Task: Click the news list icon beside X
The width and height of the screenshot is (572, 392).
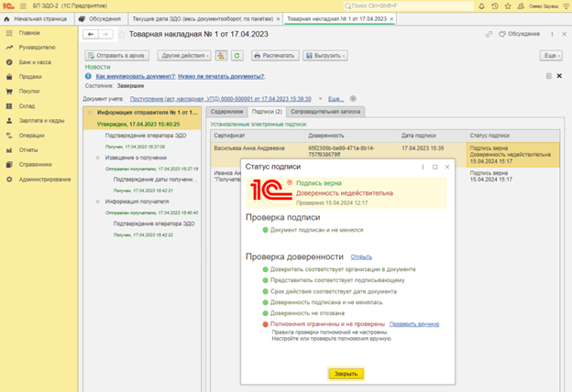Action: click(549, 76)
